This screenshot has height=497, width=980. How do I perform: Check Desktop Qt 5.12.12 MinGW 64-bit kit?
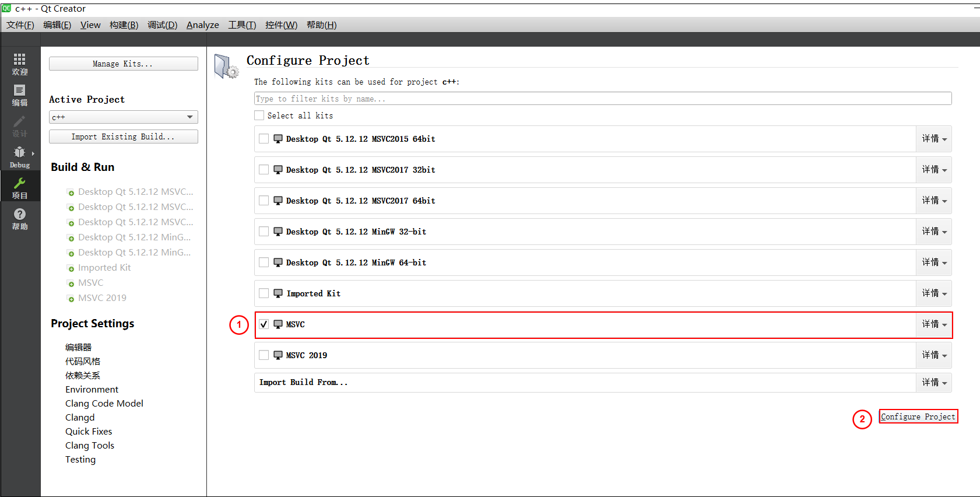click(264, 262)
